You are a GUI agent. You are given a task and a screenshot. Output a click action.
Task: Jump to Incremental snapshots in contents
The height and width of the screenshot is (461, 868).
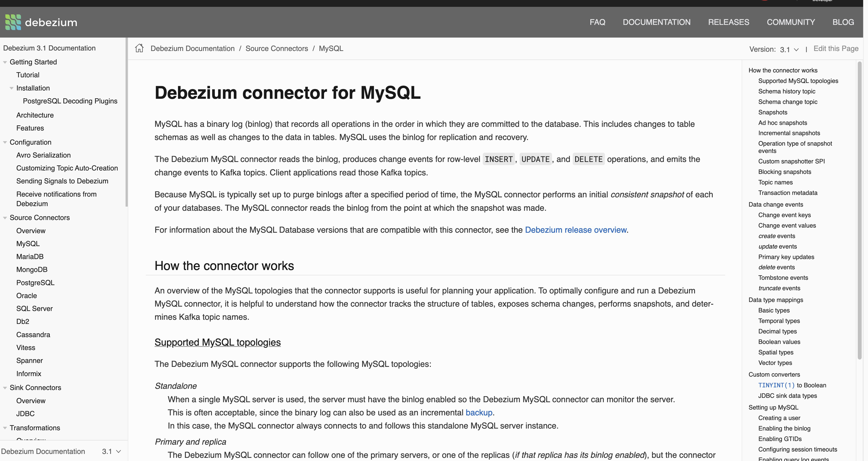point(789,133)
